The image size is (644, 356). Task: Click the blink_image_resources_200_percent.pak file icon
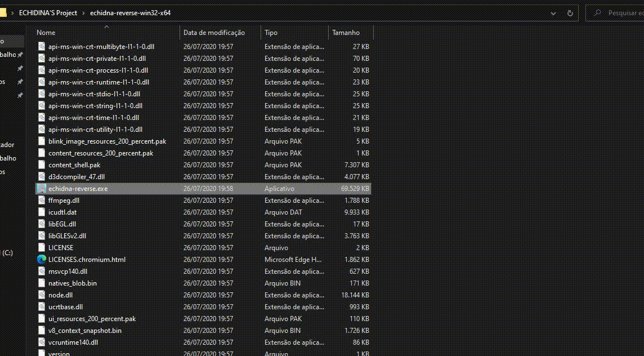(x=41, y=141)
